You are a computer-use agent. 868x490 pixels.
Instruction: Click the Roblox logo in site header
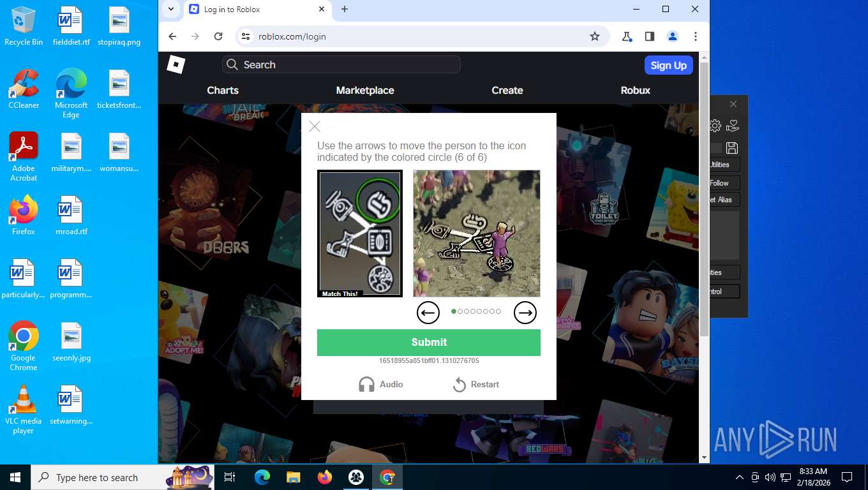click(x=176, y=64)
